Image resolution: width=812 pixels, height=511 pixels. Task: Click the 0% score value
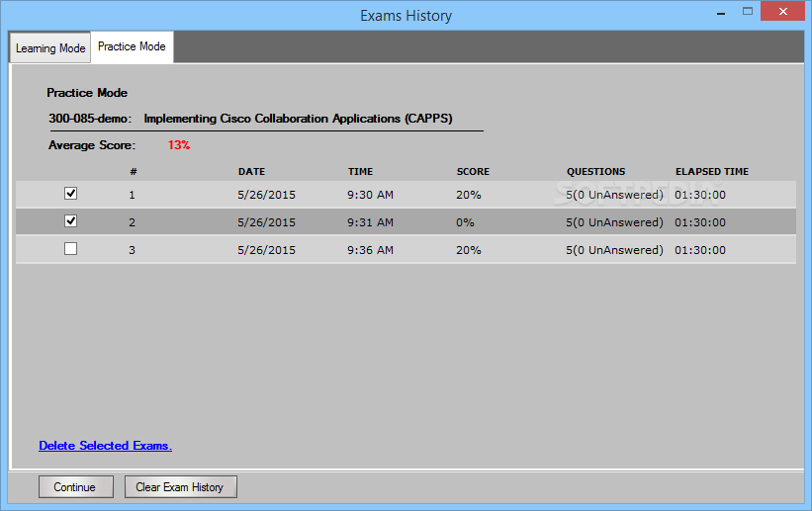tap(465, 222)
